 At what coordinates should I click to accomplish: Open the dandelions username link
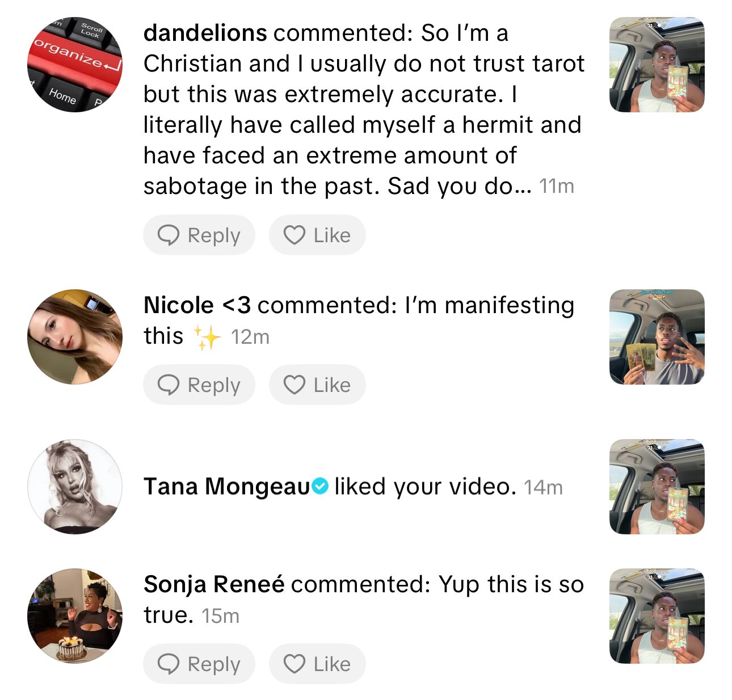click(205, 33)
